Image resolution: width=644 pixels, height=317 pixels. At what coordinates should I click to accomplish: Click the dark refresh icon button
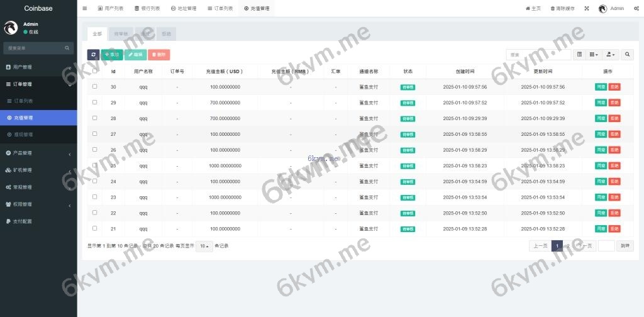[x=93, y=55]
